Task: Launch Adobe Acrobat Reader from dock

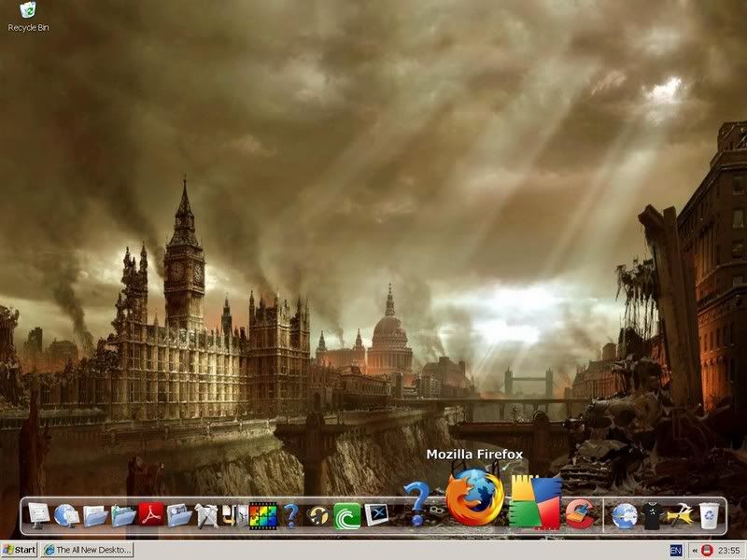Action: [151, 515]
